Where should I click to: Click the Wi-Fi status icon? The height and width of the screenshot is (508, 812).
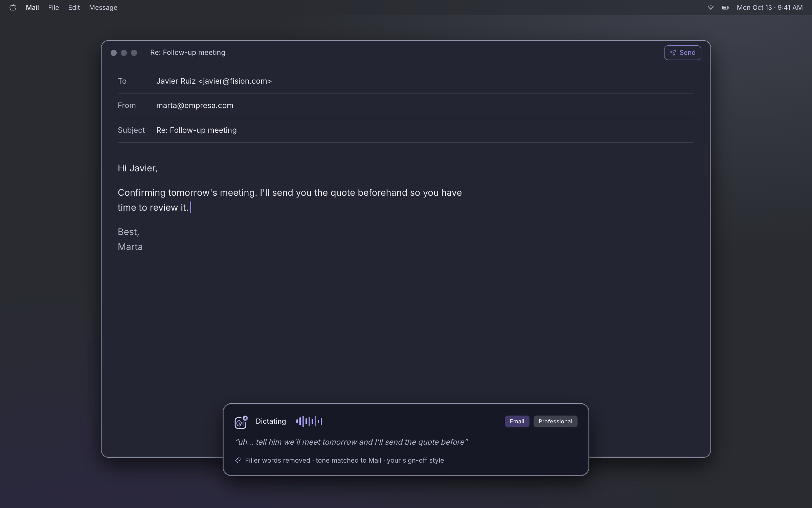(710, 7)
